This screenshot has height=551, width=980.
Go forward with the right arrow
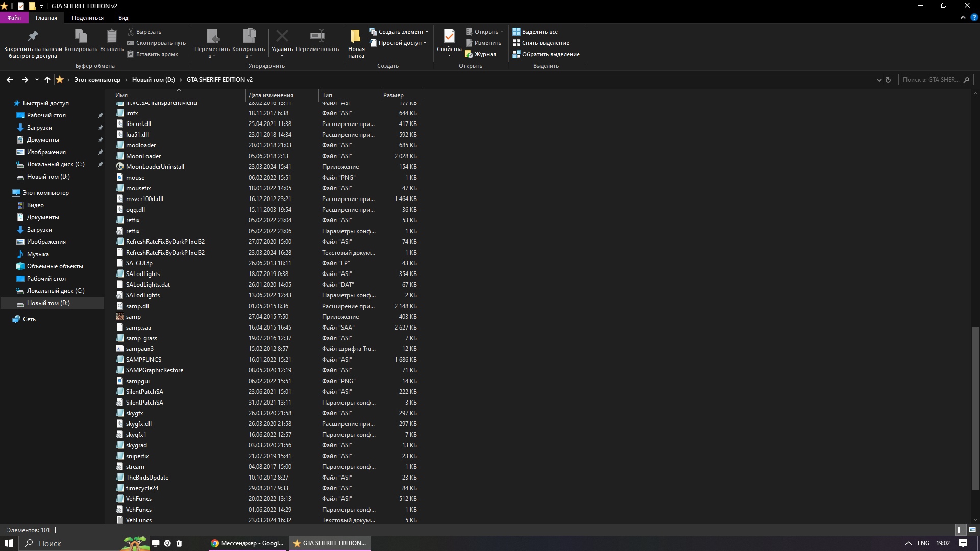(x=24, y=80)
